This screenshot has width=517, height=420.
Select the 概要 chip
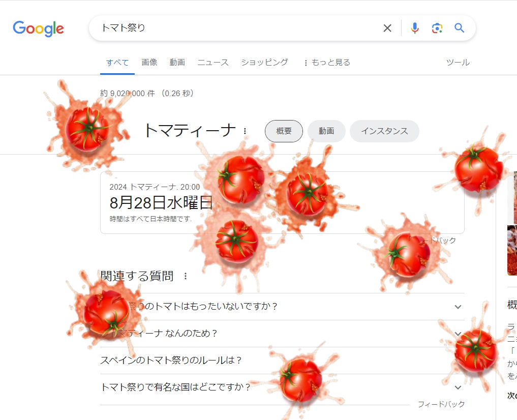coord(284,131)
